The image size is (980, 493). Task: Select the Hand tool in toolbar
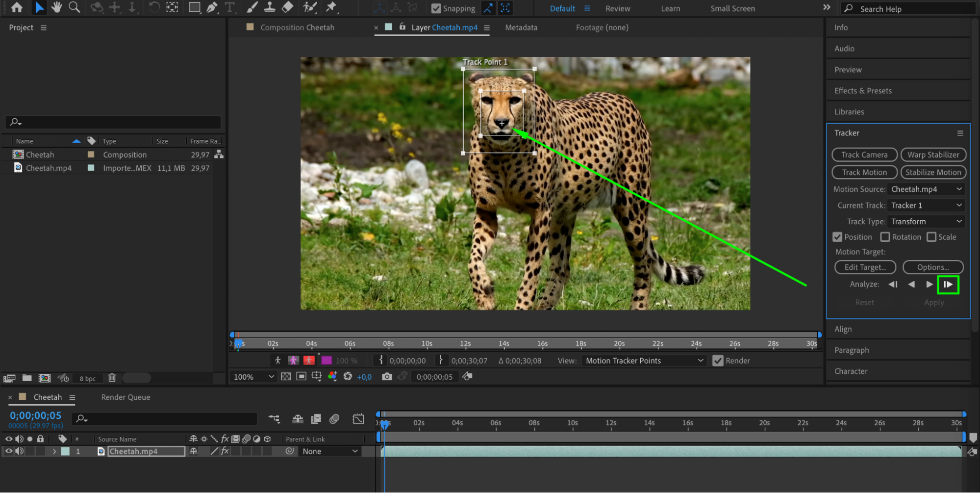56,7
